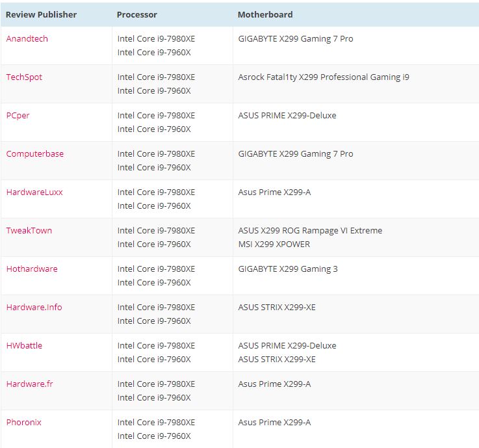The width and height of the screenshot is (479, 448).
Task: Click the ASUS X299 ROG Rampage VI Extreme entry
Action: [310, 231]
